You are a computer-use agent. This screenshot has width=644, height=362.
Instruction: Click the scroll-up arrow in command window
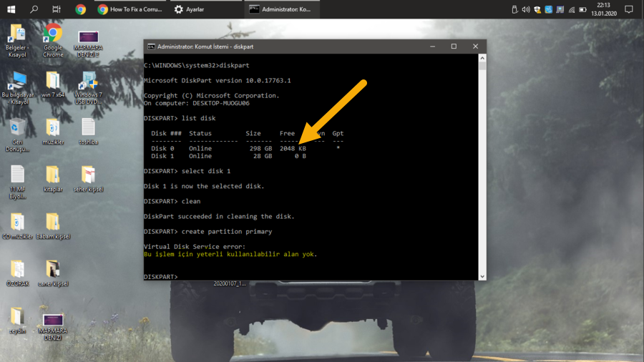click(482, 58)
